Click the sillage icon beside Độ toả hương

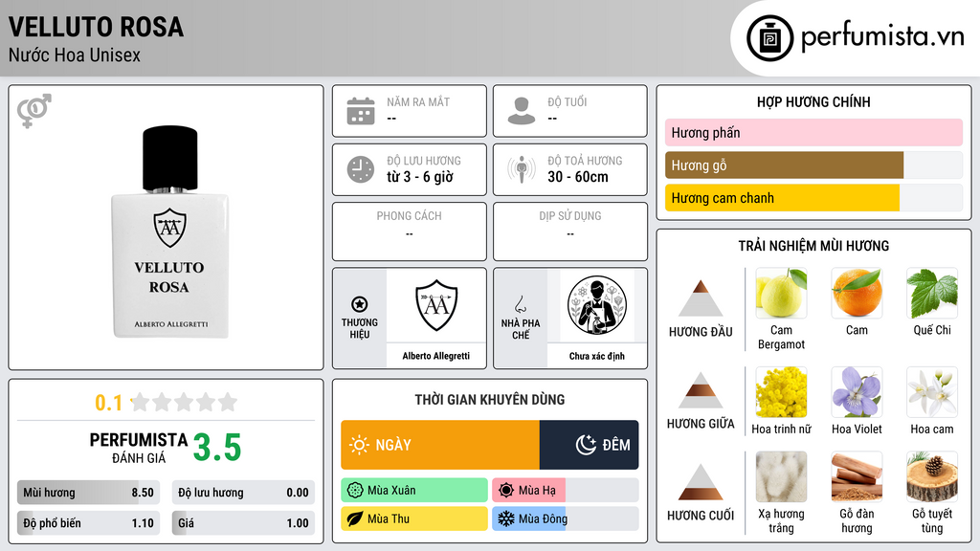522,169
